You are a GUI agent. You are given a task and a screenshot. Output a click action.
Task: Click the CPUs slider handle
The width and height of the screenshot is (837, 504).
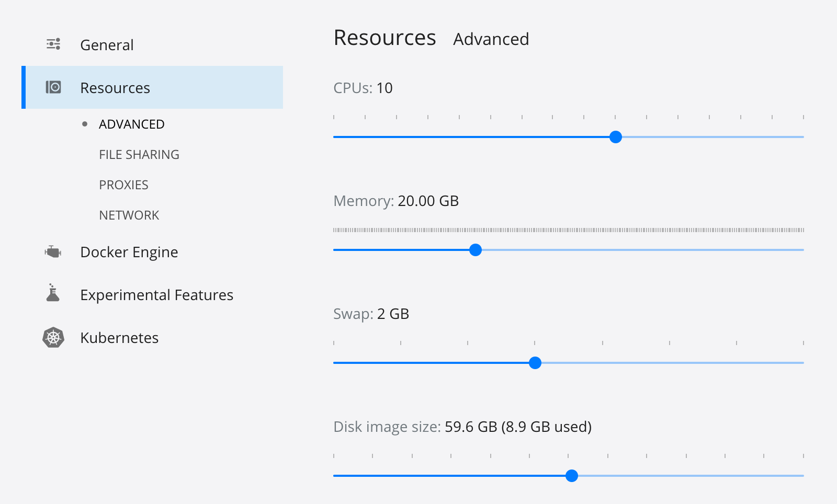coord(616,137)
